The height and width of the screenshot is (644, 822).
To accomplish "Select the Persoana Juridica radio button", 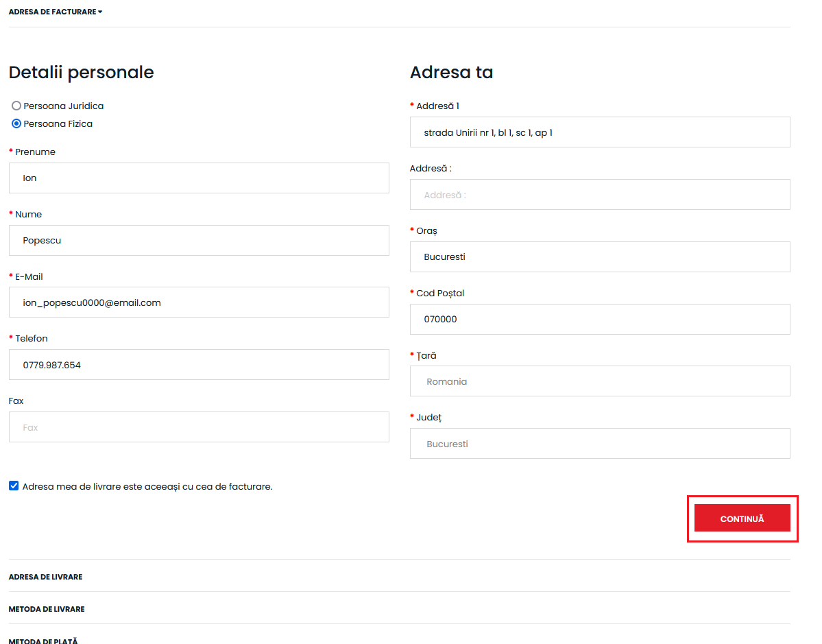I will coord(16,106).
